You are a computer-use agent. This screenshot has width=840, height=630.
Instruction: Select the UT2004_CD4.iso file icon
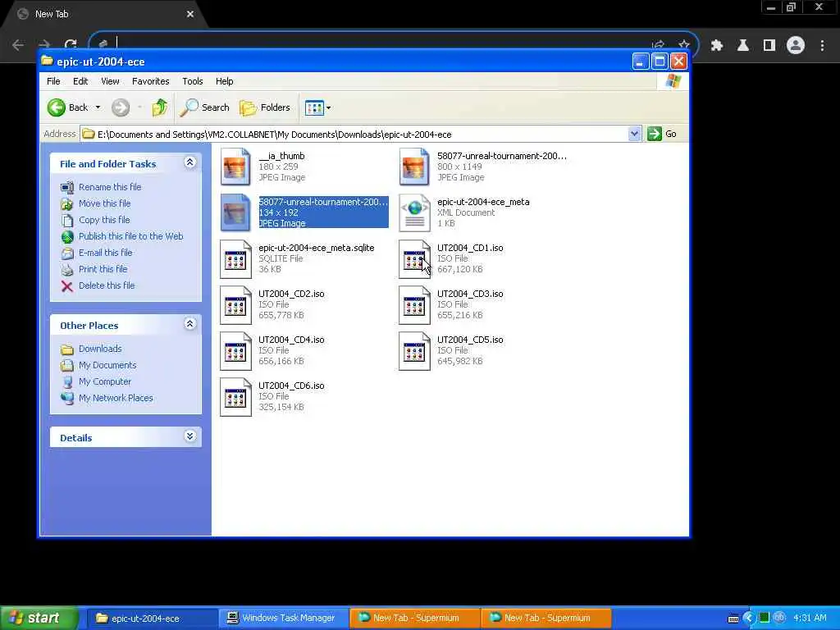pyautogui.click(x=235, y=351)
